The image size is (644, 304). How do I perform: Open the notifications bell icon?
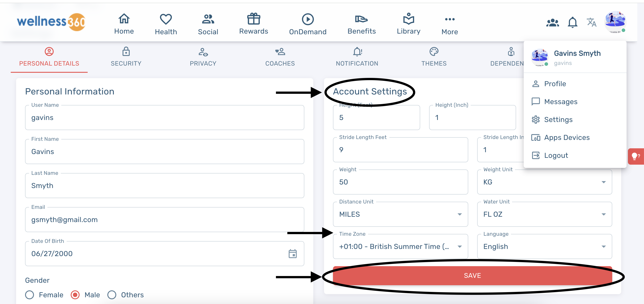pos(572,23)
